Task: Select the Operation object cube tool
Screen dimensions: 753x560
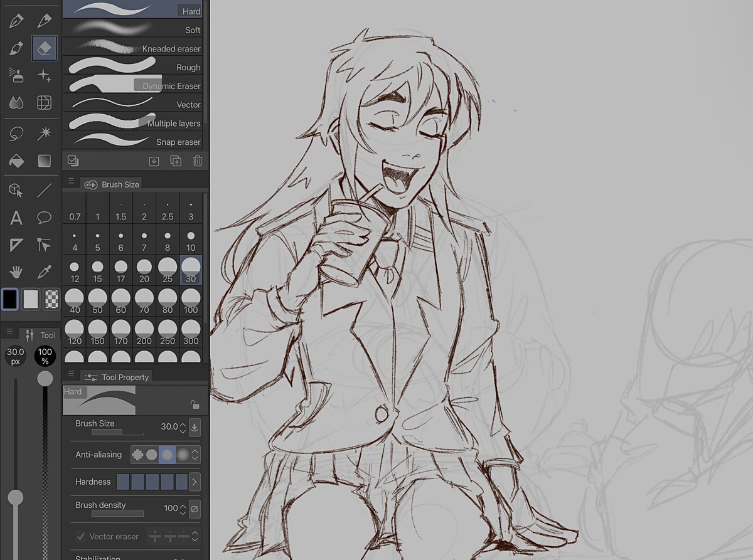Action: point(16,191)
